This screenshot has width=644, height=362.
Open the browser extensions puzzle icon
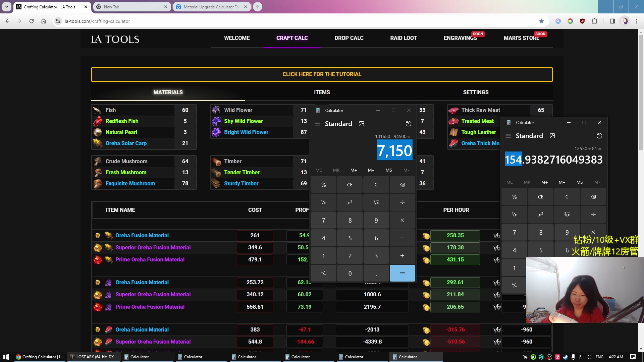click(x=594, y=21)
